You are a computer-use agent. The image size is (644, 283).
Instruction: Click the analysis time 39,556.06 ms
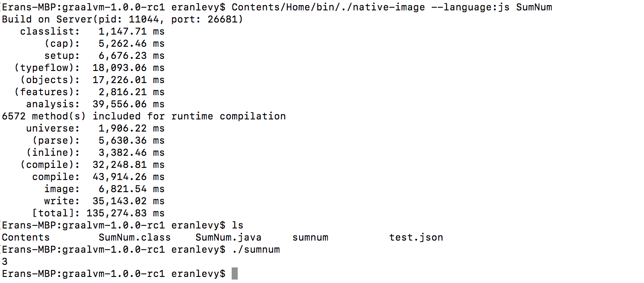128,104
